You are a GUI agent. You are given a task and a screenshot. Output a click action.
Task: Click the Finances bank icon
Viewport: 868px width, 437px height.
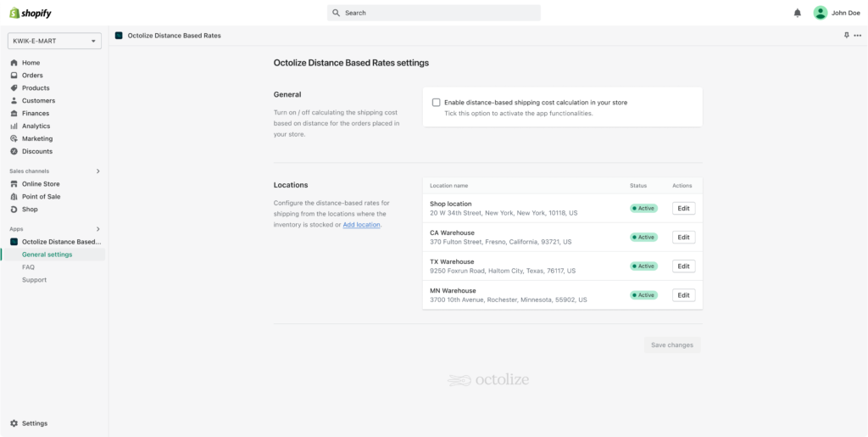pos(14,113)
